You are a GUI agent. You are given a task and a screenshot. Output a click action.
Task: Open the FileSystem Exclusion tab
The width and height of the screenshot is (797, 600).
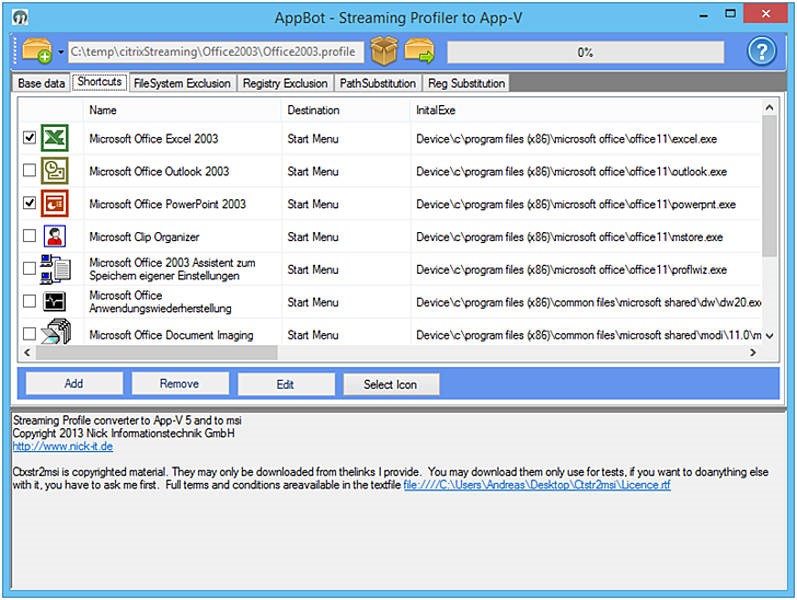[x=182, y=83]
